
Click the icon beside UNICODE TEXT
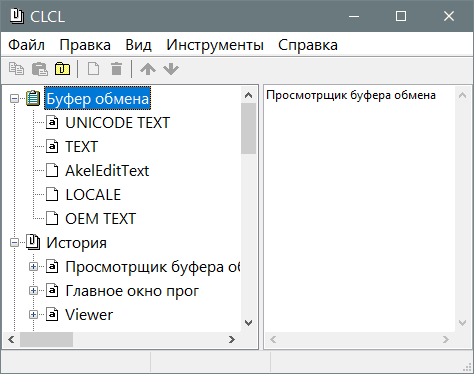(x=52, y=123)
